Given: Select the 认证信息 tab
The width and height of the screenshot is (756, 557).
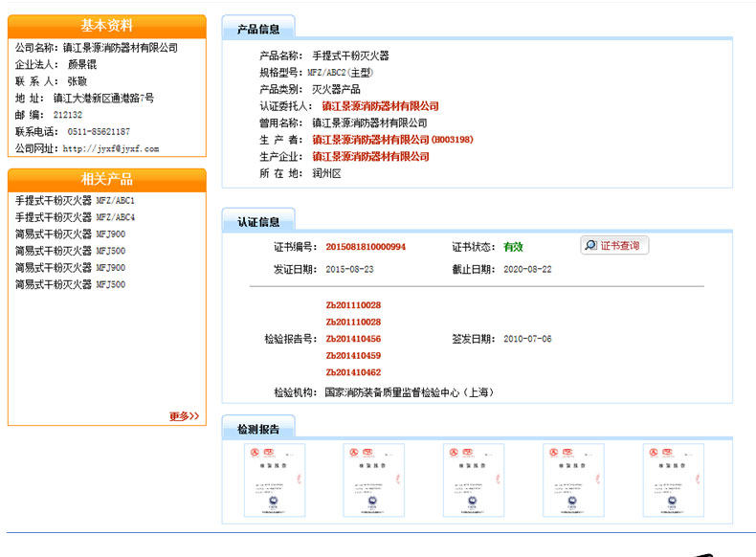Looking at the screenshot, I should pos(258,221).
